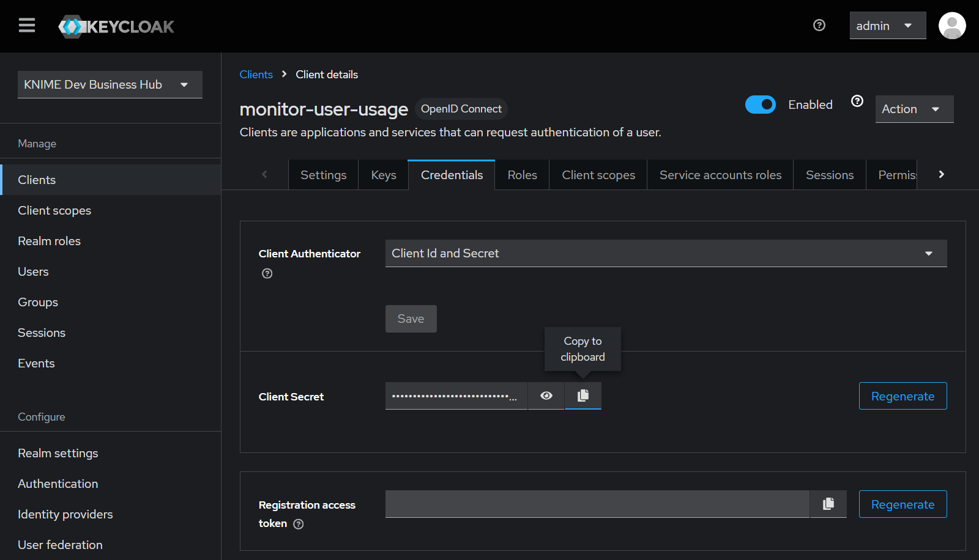Click help icon beside Client Authenticator

click(x=267, y=273)
